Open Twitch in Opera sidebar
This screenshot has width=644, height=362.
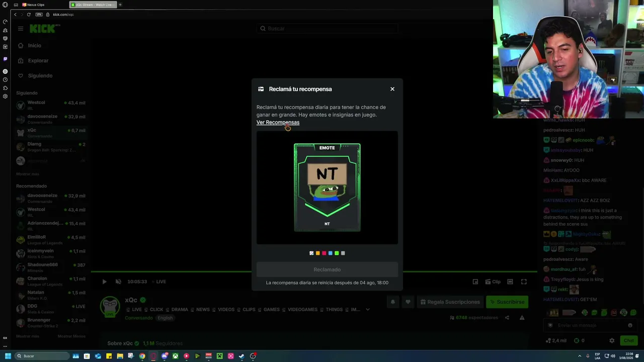(5, 59)
